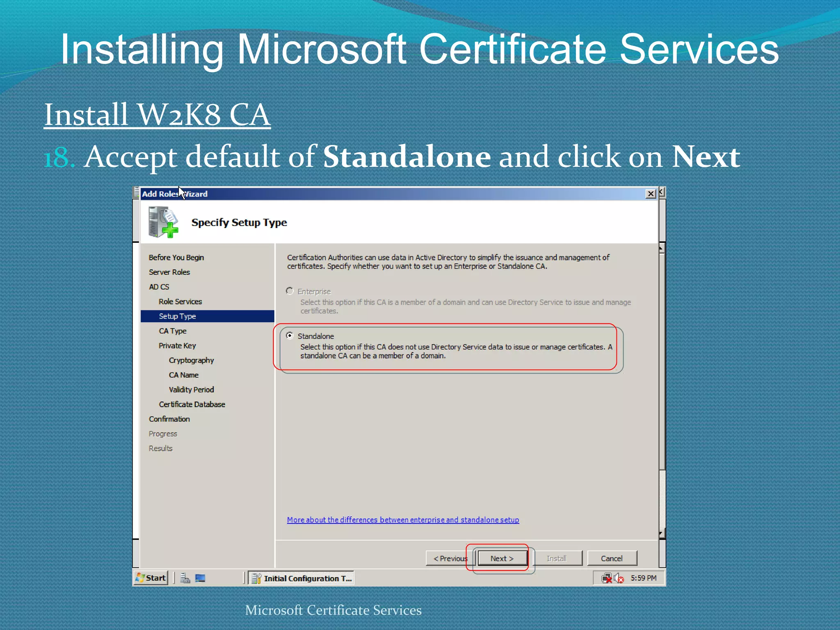This screenshot has width=840, height=630.
Task: Select the Standalone radio button
Action: [290, 336]
